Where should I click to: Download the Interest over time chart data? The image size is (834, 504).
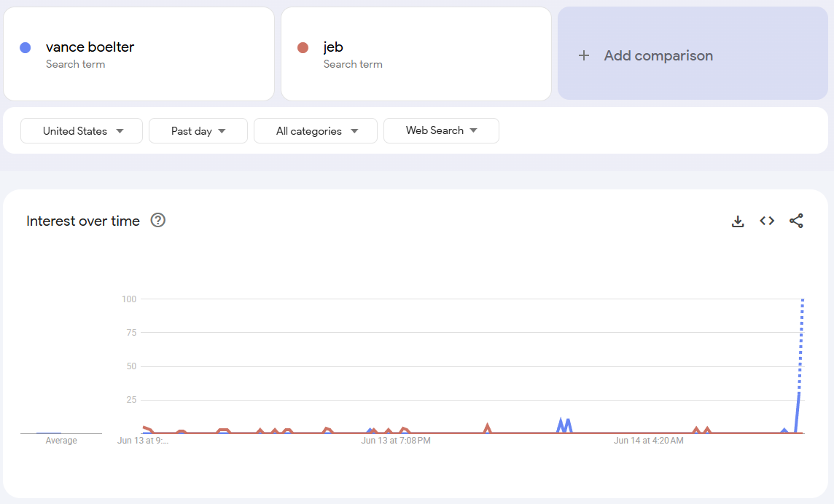click(x=738, y=221)
